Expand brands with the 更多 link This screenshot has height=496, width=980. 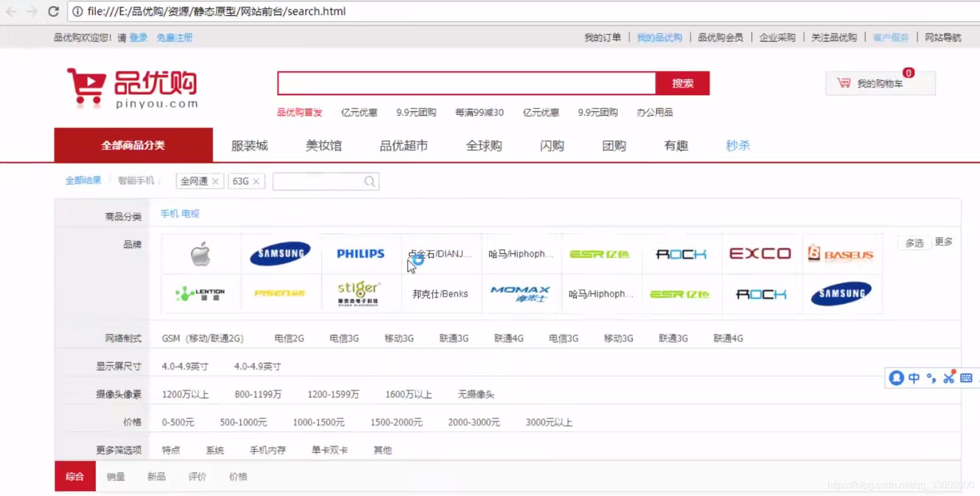pyautogui.click(x=944, y=242)
